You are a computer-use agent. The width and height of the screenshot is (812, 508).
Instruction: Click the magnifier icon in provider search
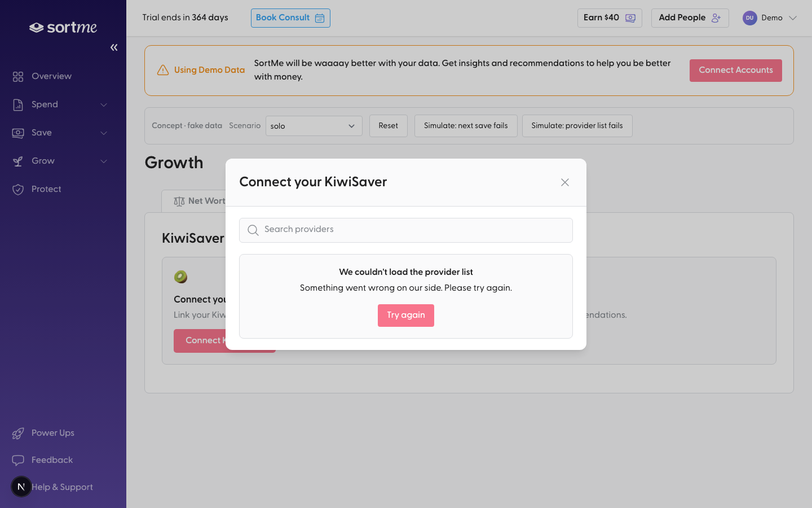(x=253, y=230)
